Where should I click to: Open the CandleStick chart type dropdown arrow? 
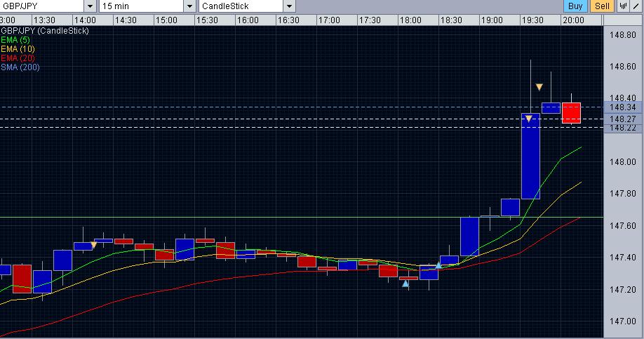point(289,6)
